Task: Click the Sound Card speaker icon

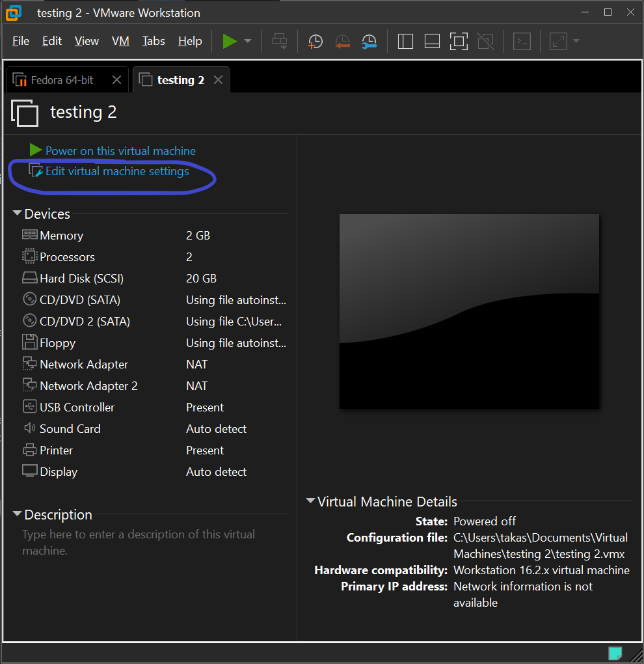Action: click(30, 428)
